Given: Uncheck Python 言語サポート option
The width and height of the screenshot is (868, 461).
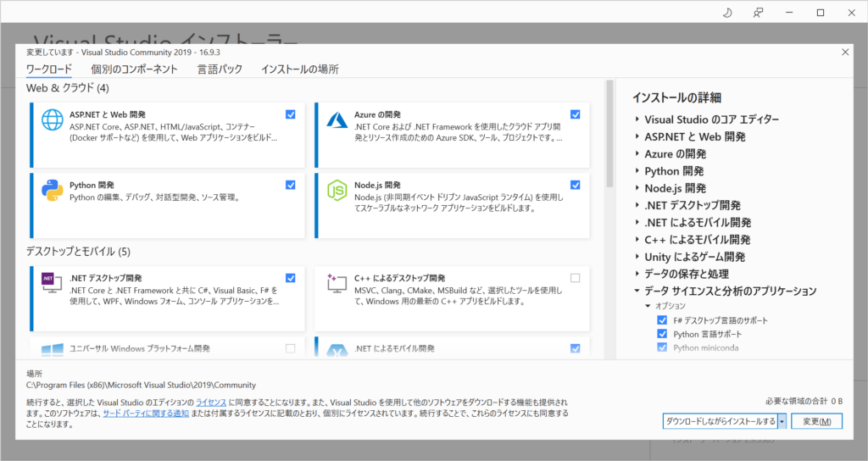Looking at the screenshot, I should pyautogui.click(x=662, y=334).
